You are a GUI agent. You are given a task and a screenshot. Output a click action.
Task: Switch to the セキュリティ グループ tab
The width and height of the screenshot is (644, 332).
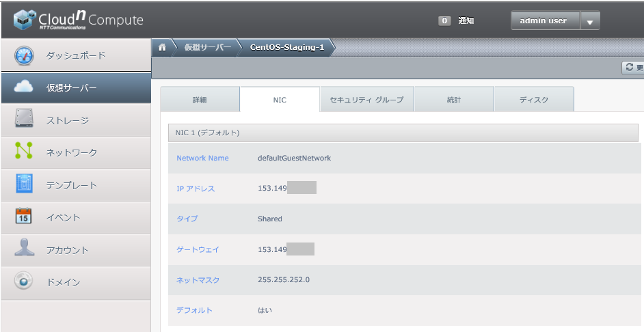(366, 100)
